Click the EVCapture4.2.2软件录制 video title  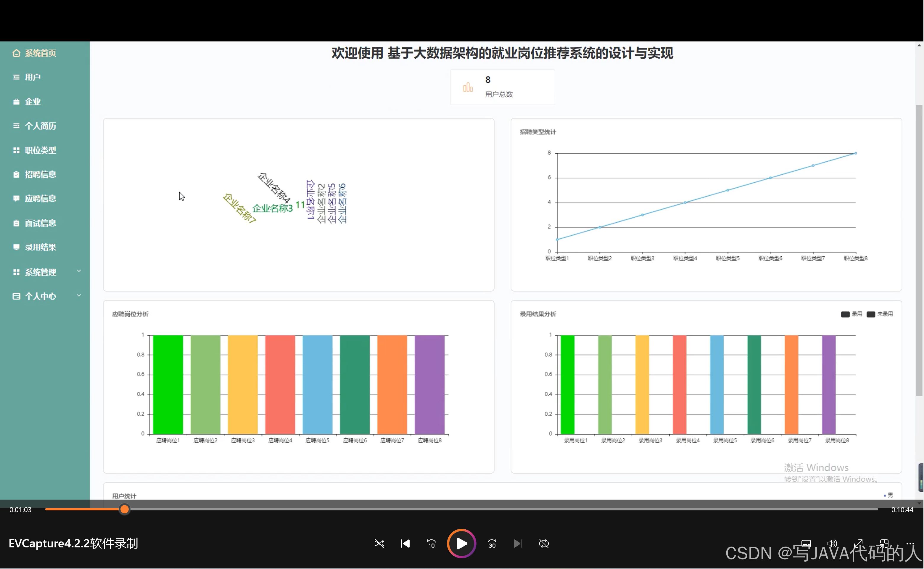click(73, 544)
